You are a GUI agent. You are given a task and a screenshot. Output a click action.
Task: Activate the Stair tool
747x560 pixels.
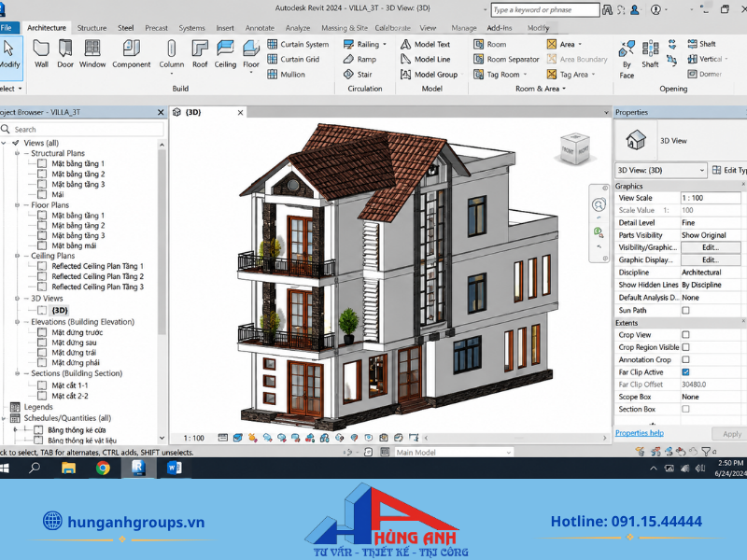(358, 75)
